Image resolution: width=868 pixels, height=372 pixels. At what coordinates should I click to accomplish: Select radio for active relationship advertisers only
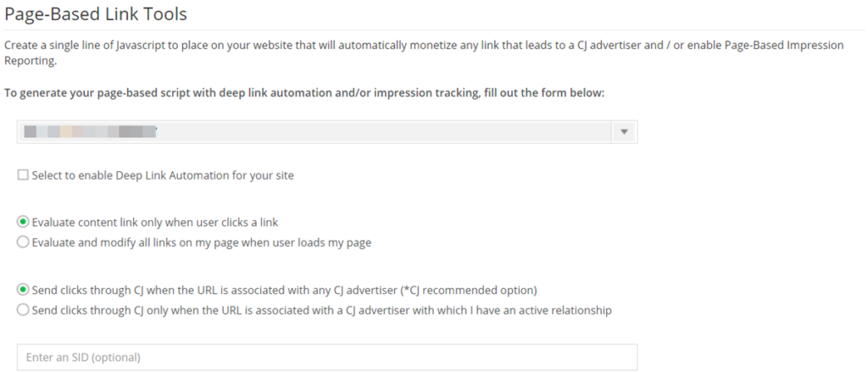coord(23,310)
